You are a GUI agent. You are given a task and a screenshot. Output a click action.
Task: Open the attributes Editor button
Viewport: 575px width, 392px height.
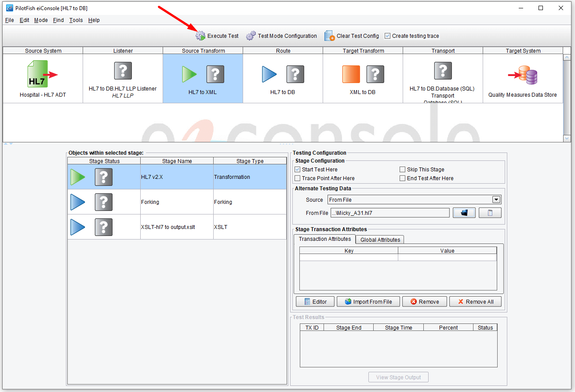tap(315, 302)
